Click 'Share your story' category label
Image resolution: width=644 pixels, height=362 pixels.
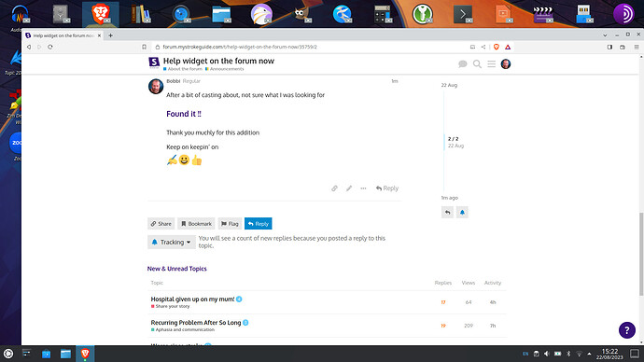[171, 306]
